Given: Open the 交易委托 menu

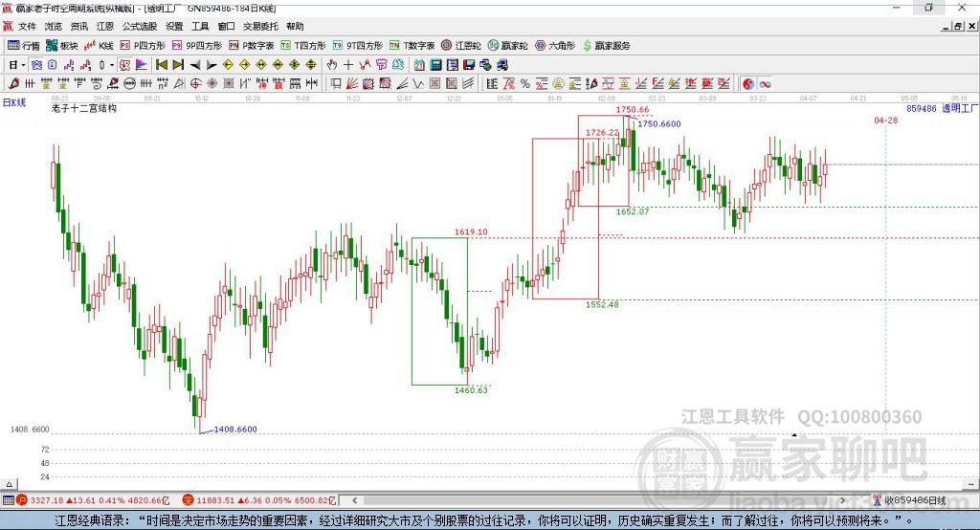Looking at the screenshot, I should [x=260, y=26].
